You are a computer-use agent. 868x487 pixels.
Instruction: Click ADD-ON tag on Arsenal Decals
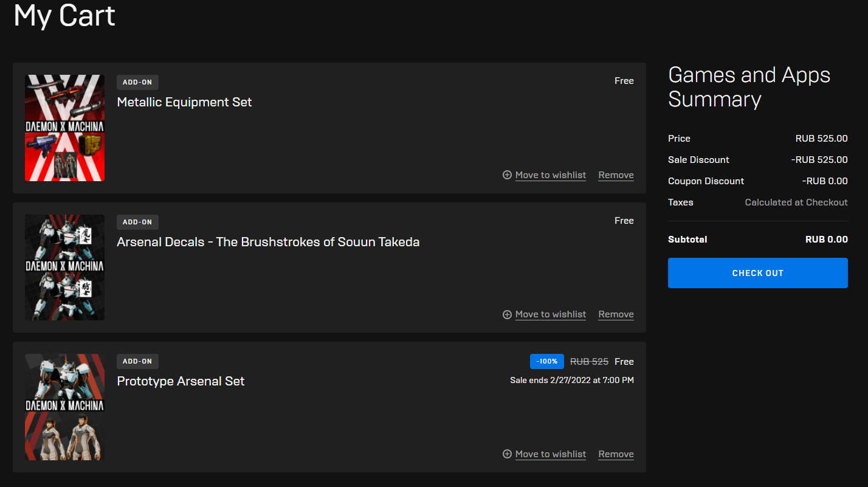(x=137, y=222)
